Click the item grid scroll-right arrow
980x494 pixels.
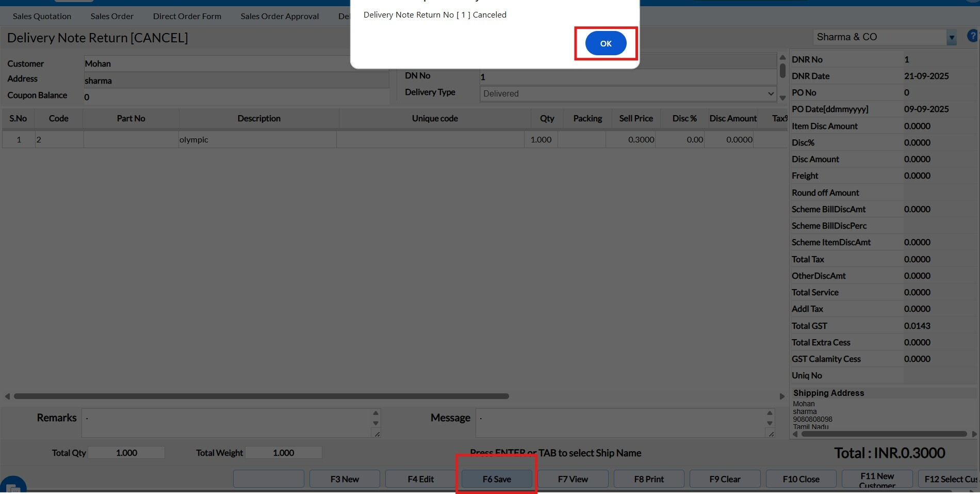pos(782,396)
